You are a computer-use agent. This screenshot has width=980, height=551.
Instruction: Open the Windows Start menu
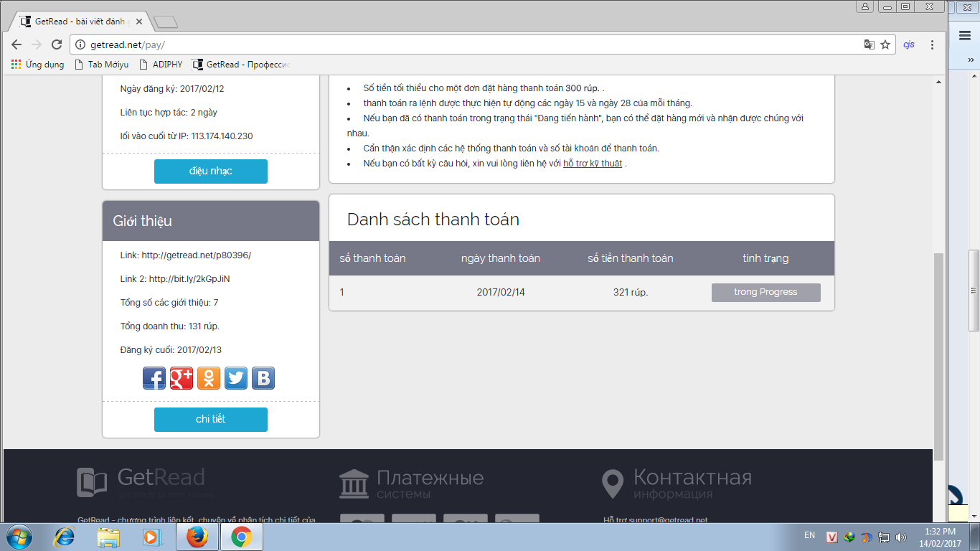pos(19,536)
